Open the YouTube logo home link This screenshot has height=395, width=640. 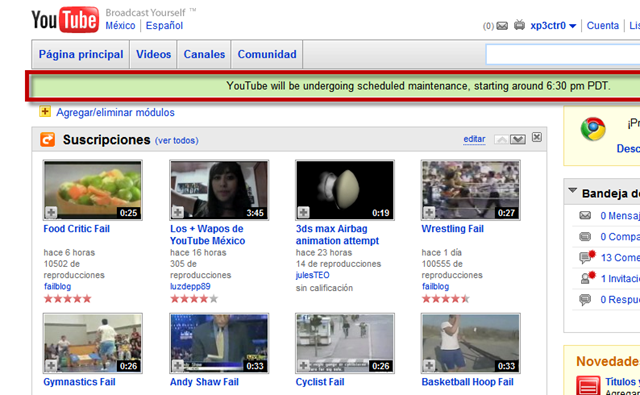65,19
